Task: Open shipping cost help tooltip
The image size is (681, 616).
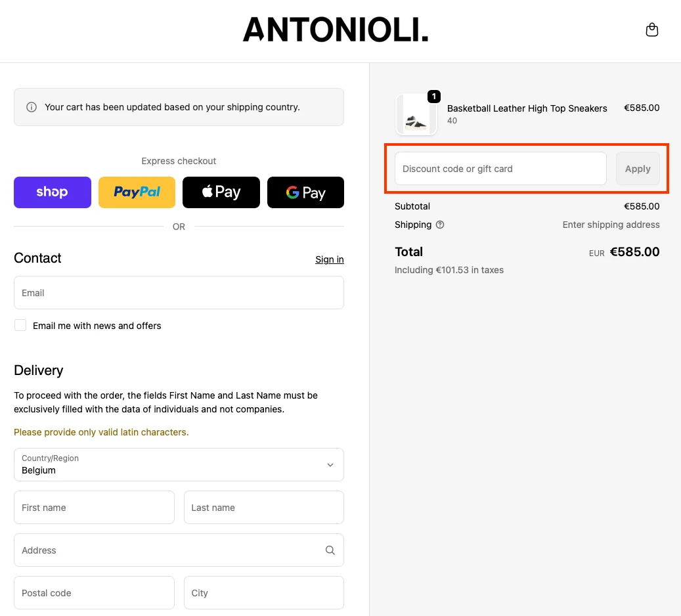Action: click(x=439, y=225)
